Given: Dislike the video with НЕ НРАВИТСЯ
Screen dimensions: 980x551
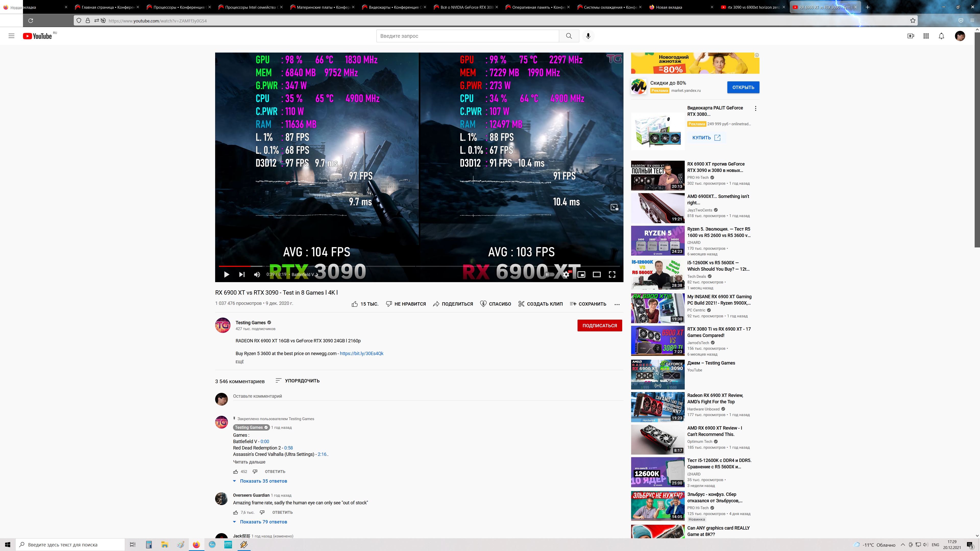Looking at the screenshot, I should (406, 304).
